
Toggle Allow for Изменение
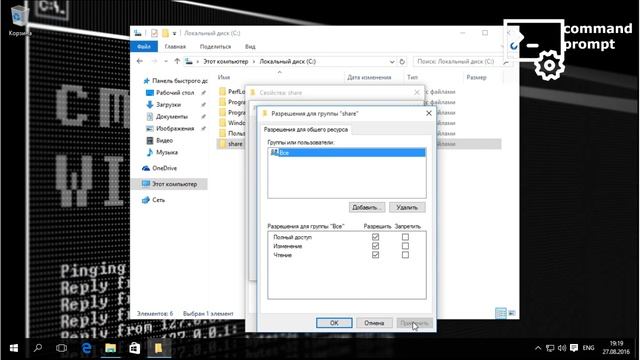pyautogui.click(x=375, y=246)
